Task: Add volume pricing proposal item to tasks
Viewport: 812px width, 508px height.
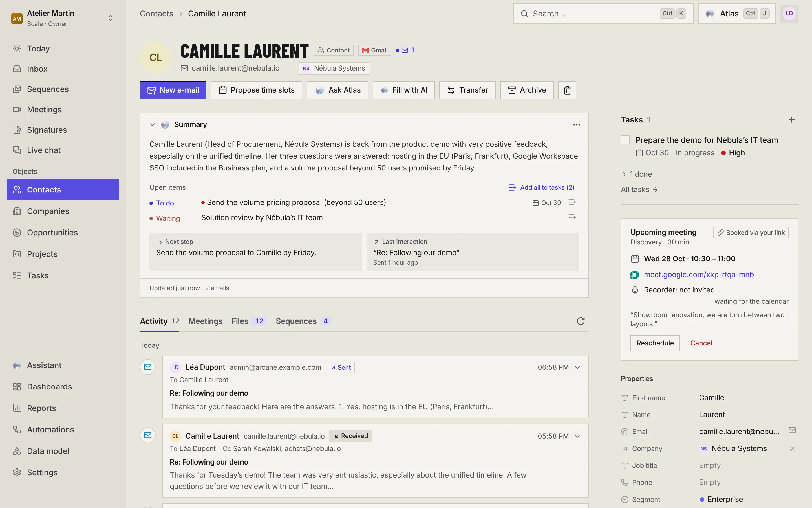Action: click(572, 202)
